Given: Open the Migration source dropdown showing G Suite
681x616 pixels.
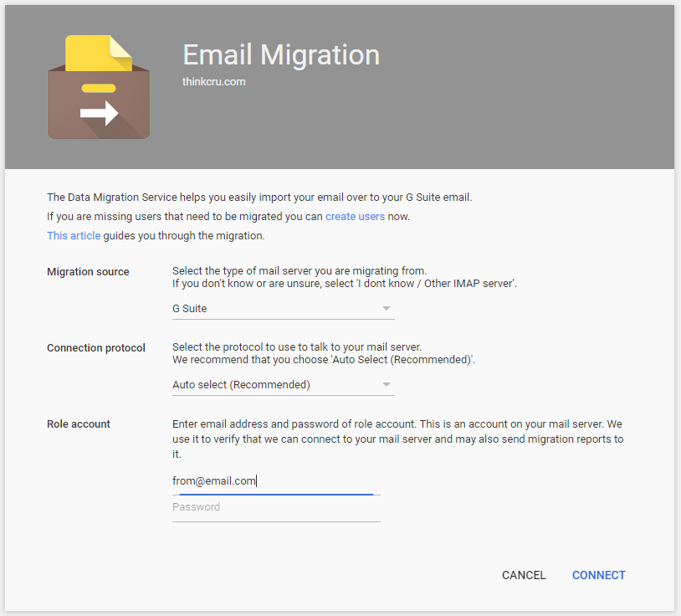Looking at the screenshot, I should pos(283,309).
